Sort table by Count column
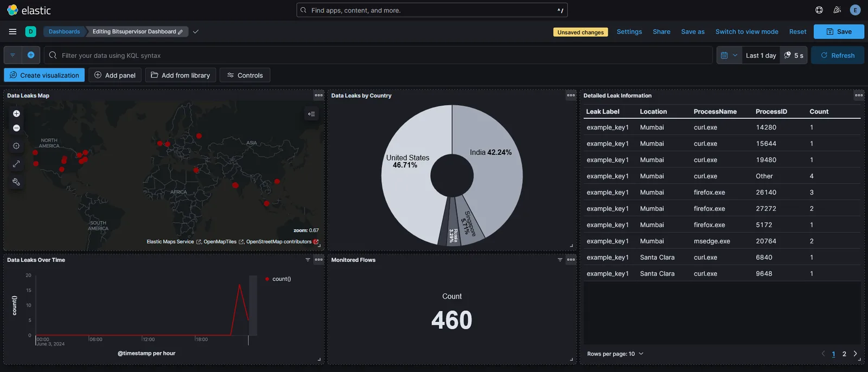Image resolution: width=868 pixels, height=372 pixels. tap(819, 111)
